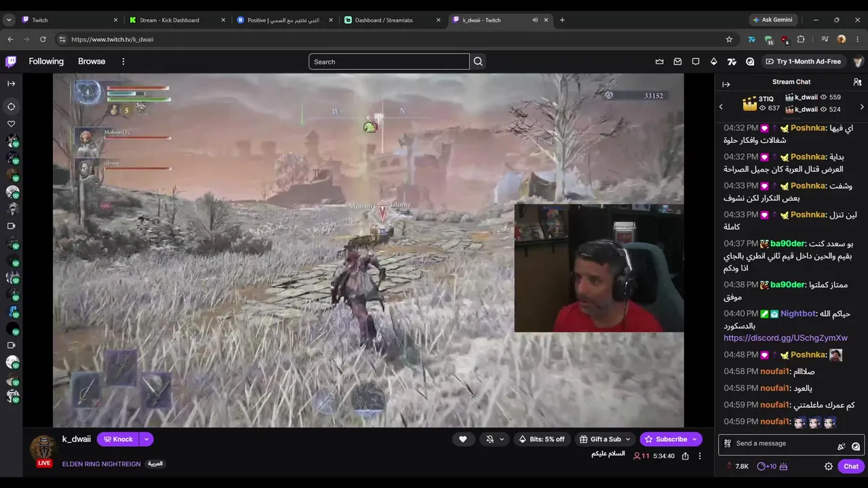Viewport: 868px width, 488px height.
Task: Open Whispers speech bubble icon
Action: [696, 62]
